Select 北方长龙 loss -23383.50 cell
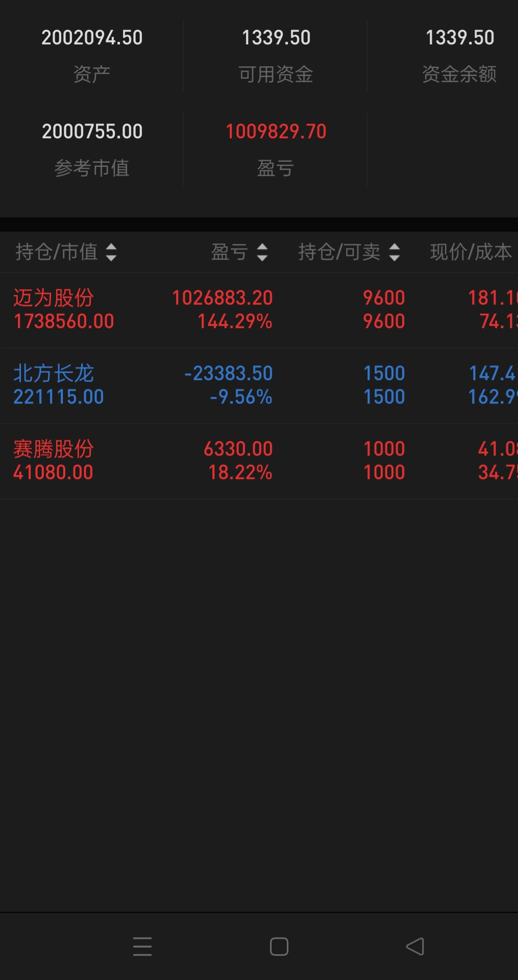This screenshot has width=518, height=980. (229, 373)
